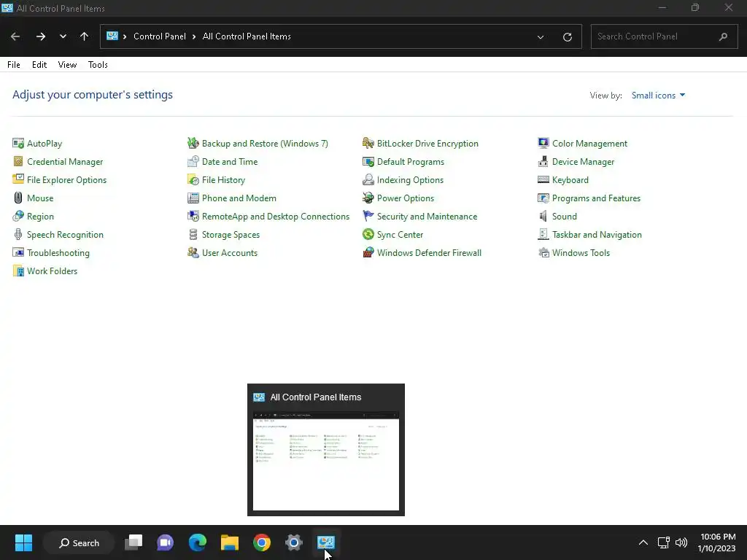Expand the View by Small icons dropdown

click(x=658, y=96)
